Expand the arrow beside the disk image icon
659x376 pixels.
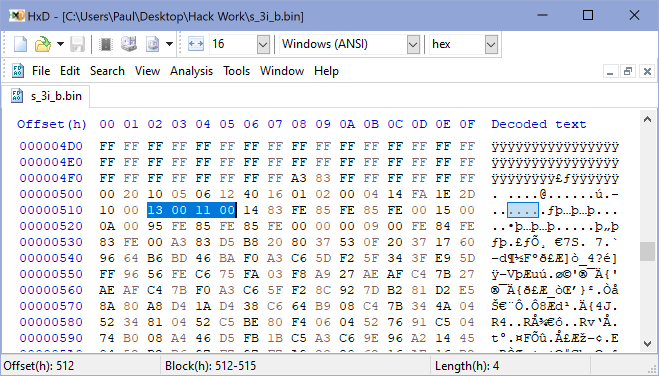(169, 44)
